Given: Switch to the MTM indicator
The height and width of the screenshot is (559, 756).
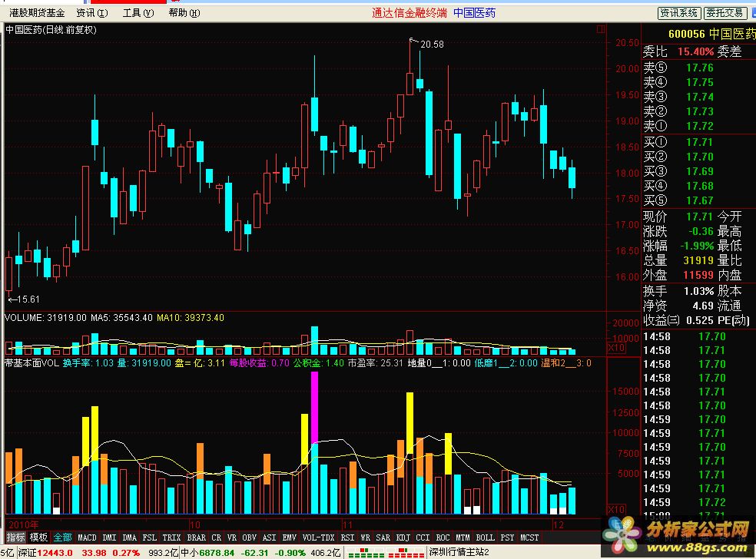Looking at the screenshot, I should [463, 537].
